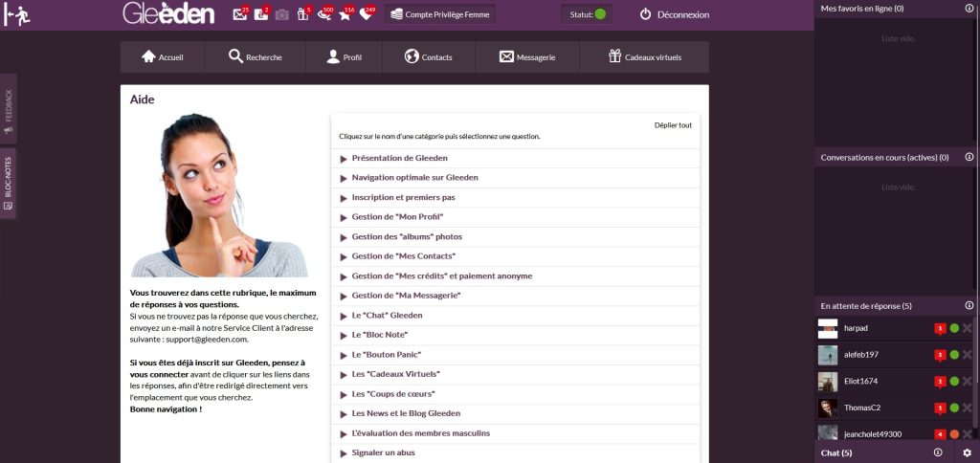The height and width of the screenshot is (463, 980).
Task: Open the Feedback side tab
Action: tap(8, 110)
